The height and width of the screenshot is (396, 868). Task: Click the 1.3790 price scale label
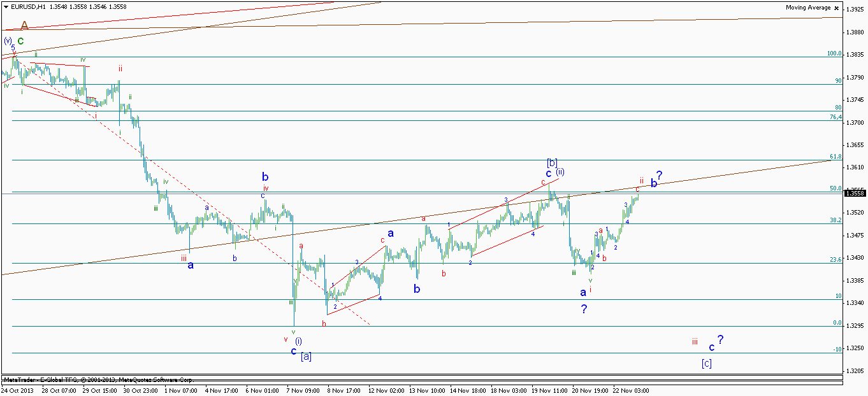(855, 78)
